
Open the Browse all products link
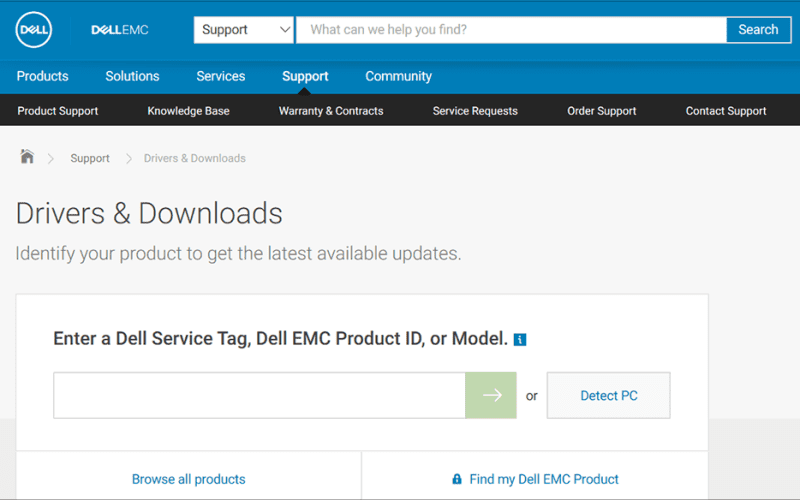point(188,479)
